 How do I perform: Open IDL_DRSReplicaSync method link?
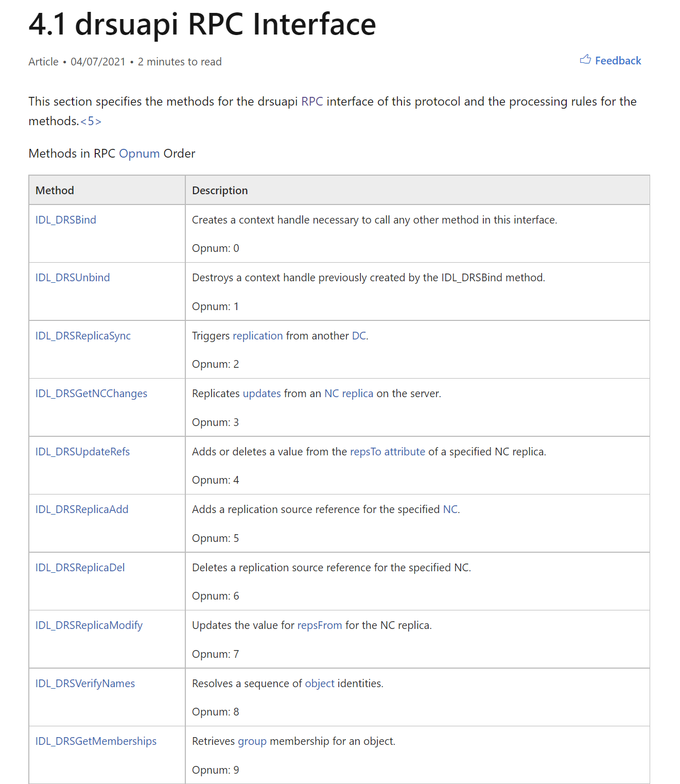83,336
